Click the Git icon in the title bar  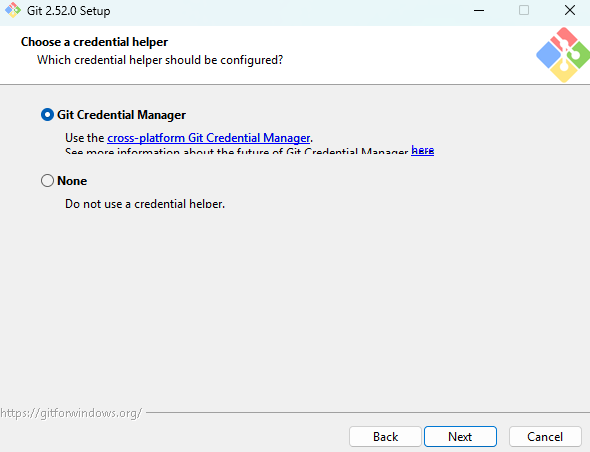pyautogui.click(x=13, y=10)
